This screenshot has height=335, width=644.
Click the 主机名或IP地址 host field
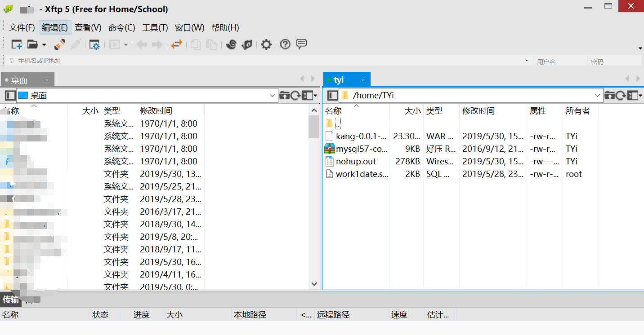pos(270,61)
